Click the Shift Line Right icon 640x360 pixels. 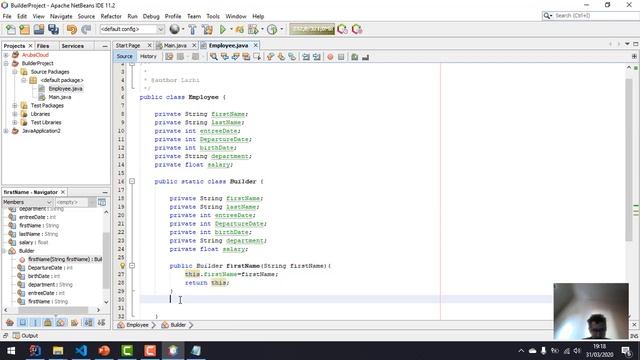[x=317, y=57]
